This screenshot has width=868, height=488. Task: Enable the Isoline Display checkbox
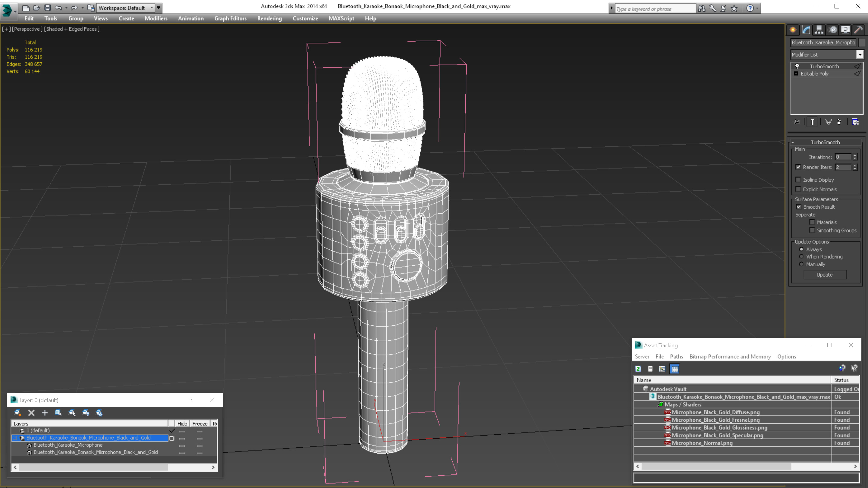tap(798, 180)
